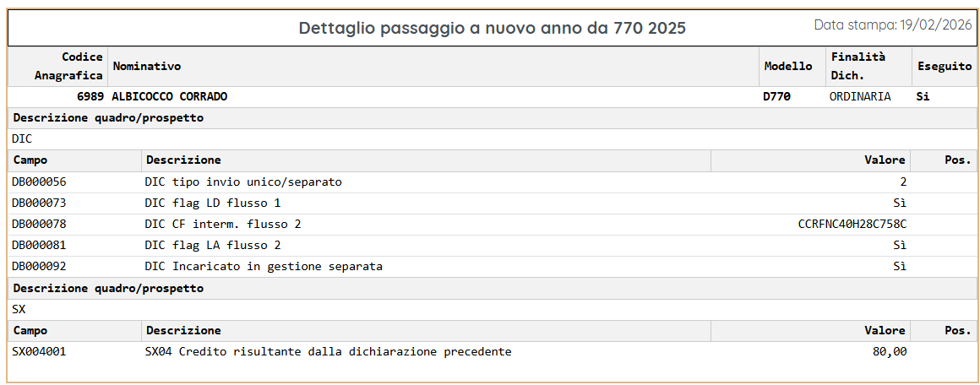Click the D770 model cell
The image size is (980, 385).
(776, 97)
